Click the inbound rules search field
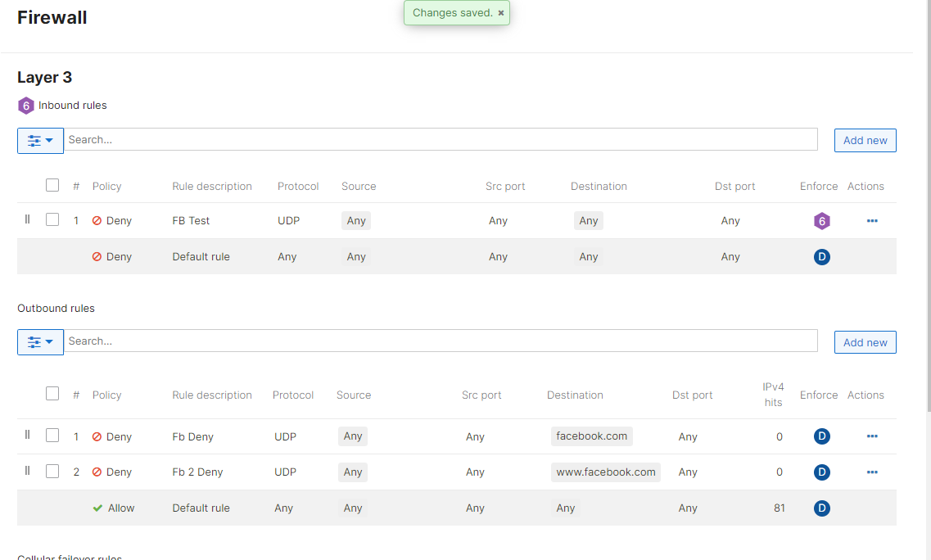Viewport: 931px width, 560px height. 441,140
